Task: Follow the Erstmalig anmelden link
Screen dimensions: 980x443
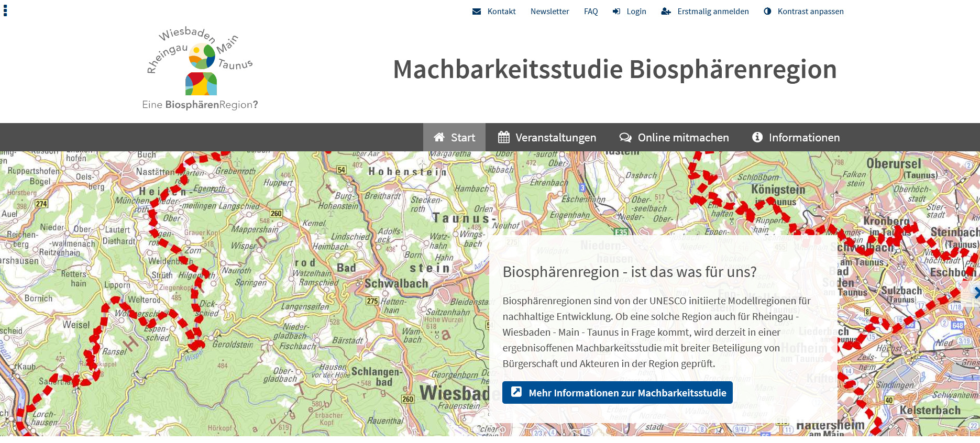Action: [x=712, y=12]
